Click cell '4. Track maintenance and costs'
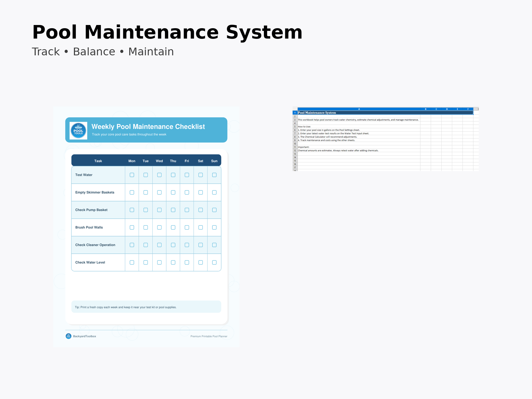Viewport: 532px width, 399px height. (359, 140)
